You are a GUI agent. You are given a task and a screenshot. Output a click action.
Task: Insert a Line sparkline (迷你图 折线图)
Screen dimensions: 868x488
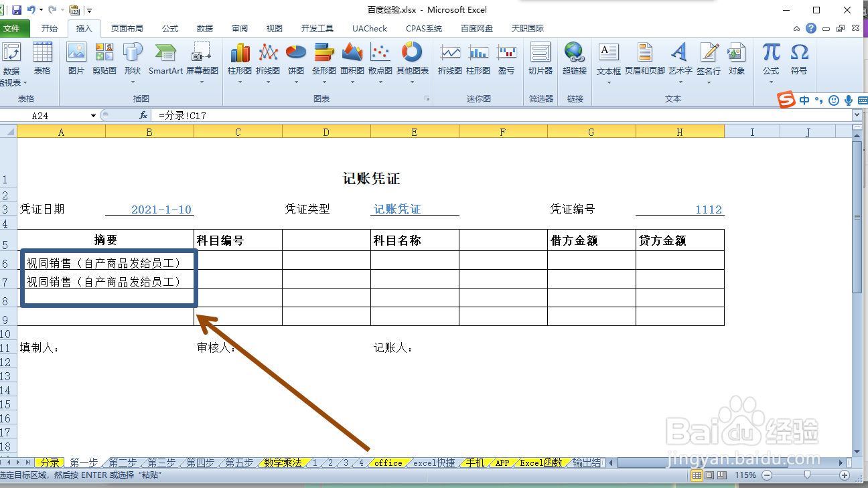[x=450, y=59]
